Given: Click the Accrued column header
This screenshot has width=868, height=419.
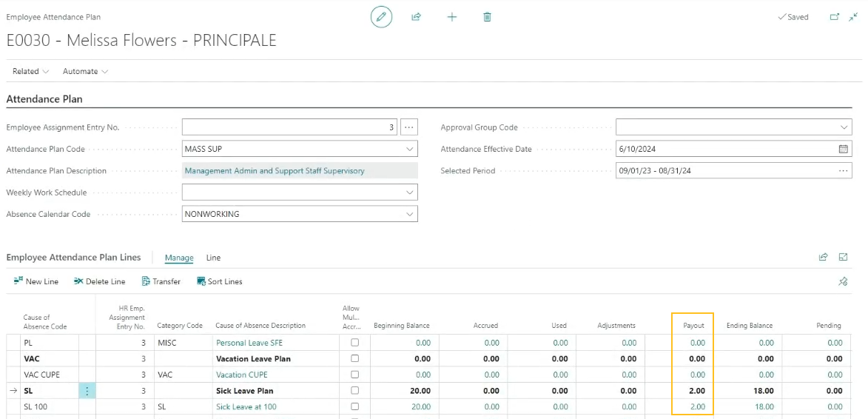Looking at the screenshot, I should tap(485, 326).
